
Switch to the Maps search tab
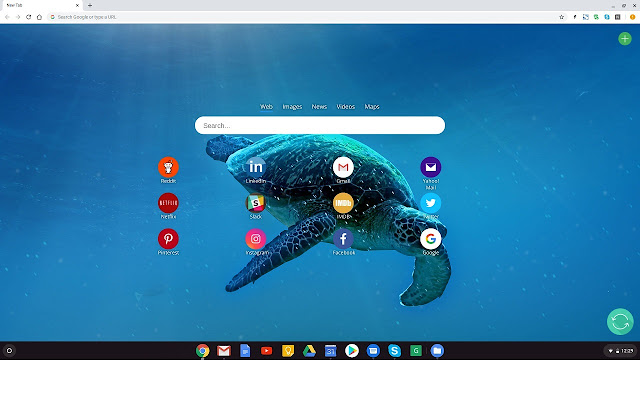coord(372,107)
